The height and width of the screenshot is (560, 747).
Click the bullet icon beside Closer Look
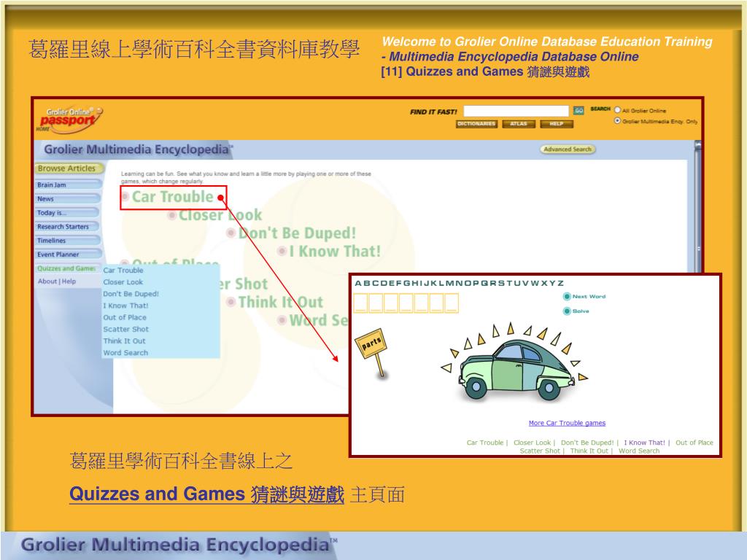click(172, 215)
